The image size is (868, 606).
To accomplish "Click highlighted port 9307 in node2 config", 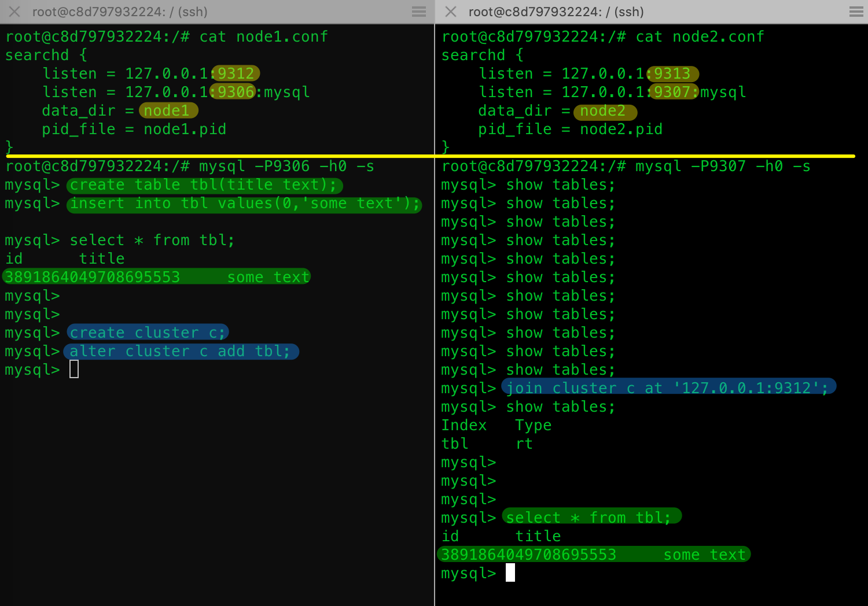I will point(674,92).
